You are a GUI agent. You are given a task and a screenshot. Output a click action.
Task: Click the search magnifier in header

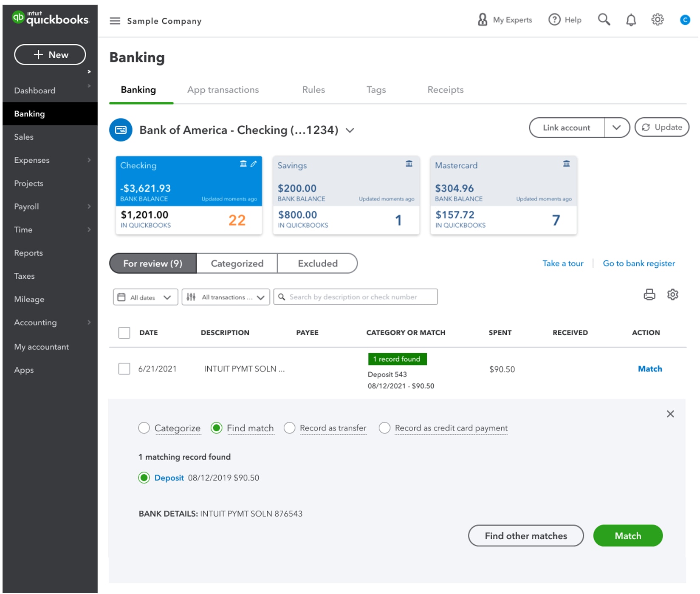click(x=604, y=20)
